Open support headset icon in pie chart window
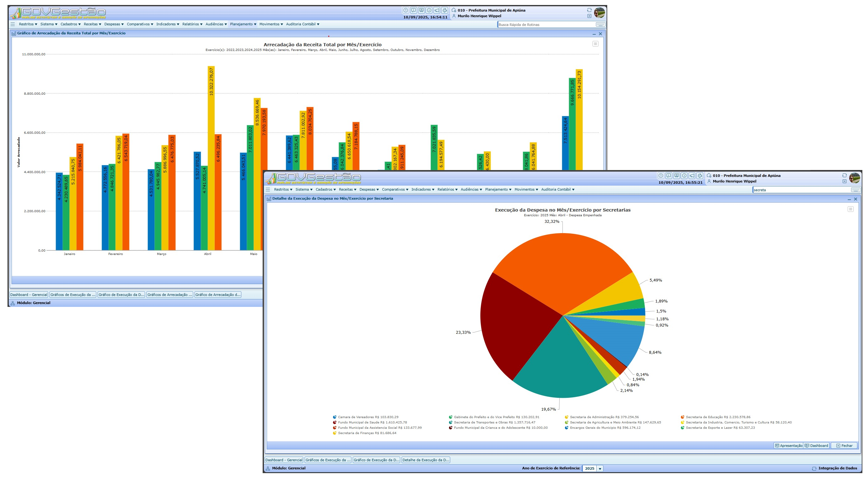The image size is (868, 480). (x=700, y=176)
